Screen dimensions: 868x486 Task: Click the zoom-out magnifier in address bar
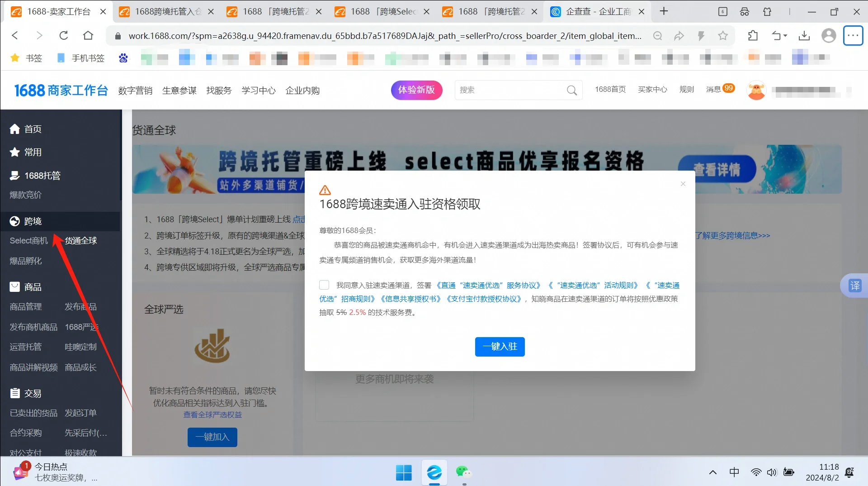click(x=657, y=36)
